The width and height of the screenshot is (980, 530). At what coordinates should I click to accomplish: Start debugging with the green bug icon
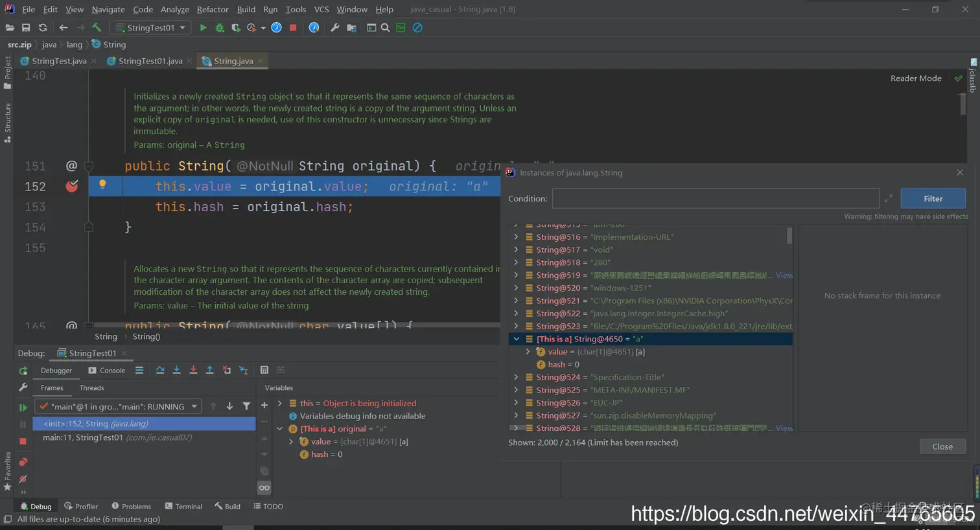pos(220,28)
